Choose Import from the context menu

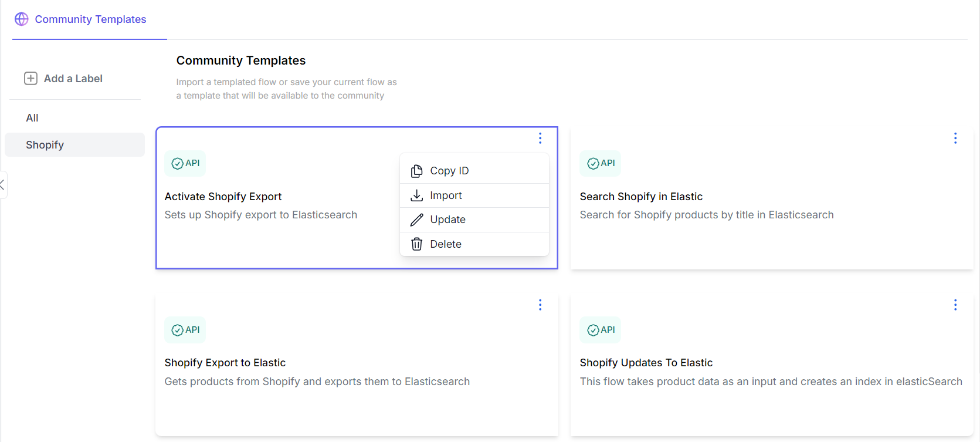pos(474,195)
